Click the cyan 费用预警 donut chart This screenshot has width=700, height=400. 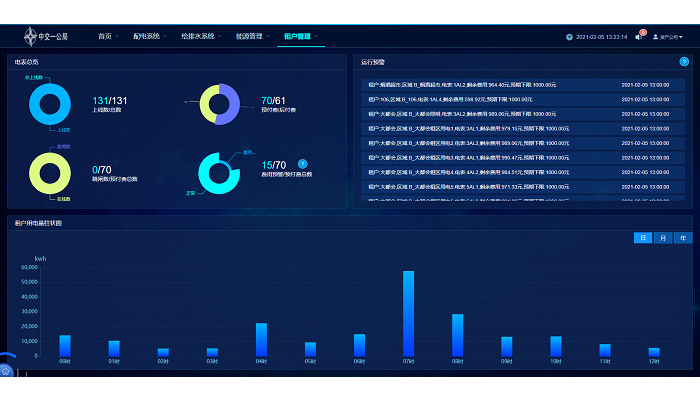pyautogui.click(x=218, y=172)
